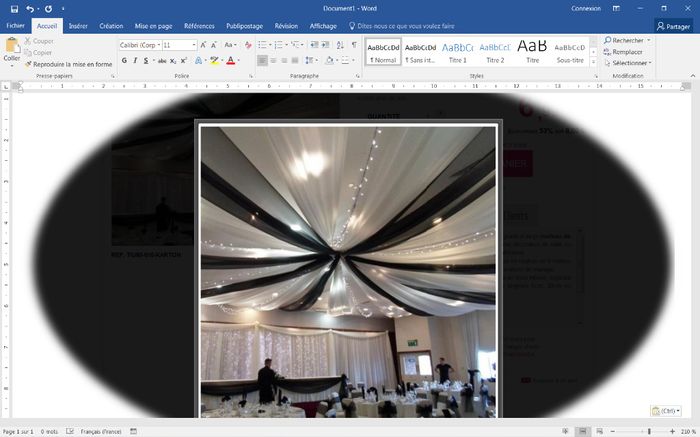
Task: Toggle strikethrough abc formatting
Action: [x=159, y=60]
